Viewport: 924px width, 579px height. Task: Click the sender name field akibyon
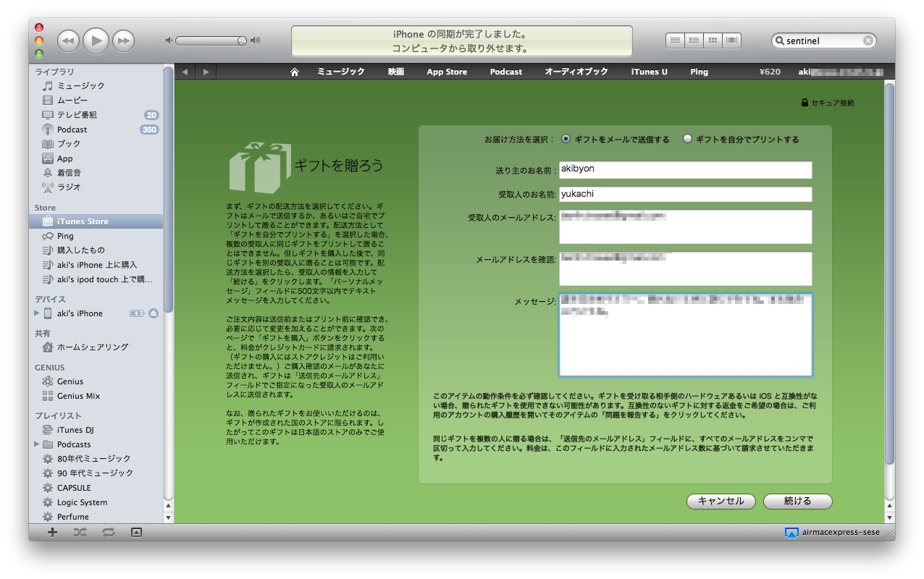pos(685,169)
